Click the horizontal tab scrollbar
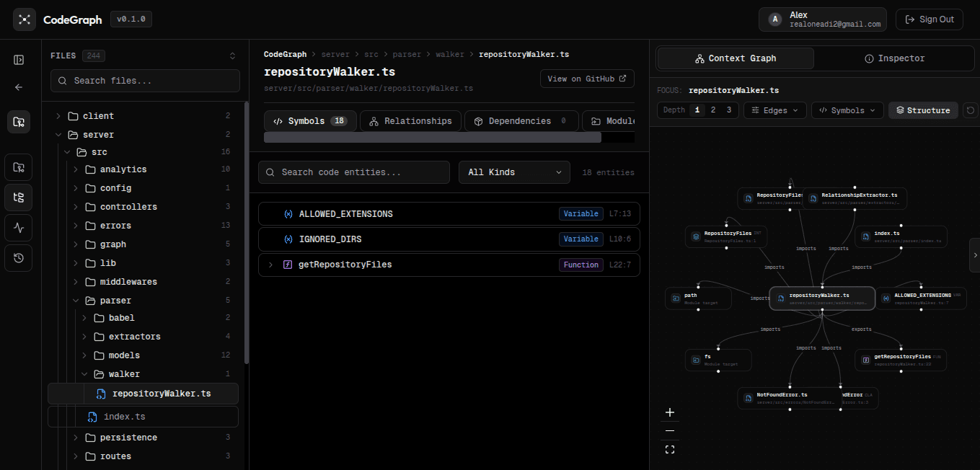This screenshot has height=470, width=980. click(x=433, y=137)
